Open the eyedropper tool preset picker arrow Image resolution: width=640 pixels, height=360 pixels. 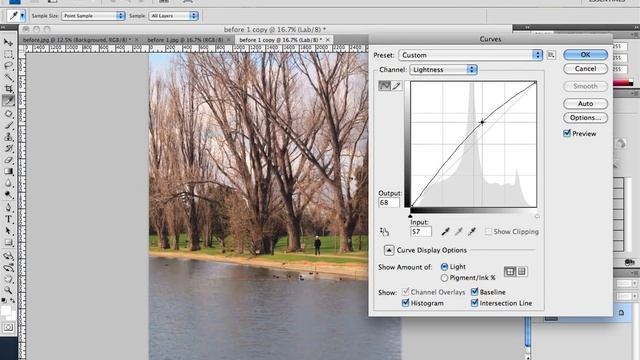(22, 16)
